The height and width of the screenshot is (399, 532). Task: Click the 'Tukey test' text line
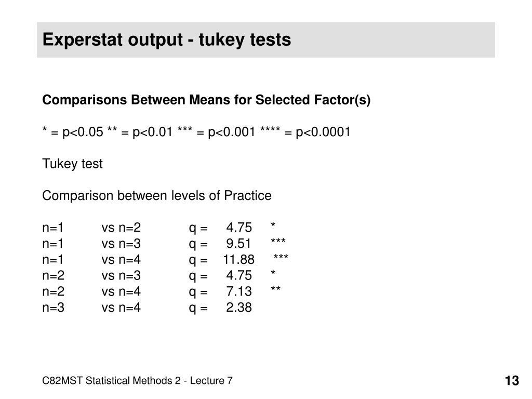(72, 164)
